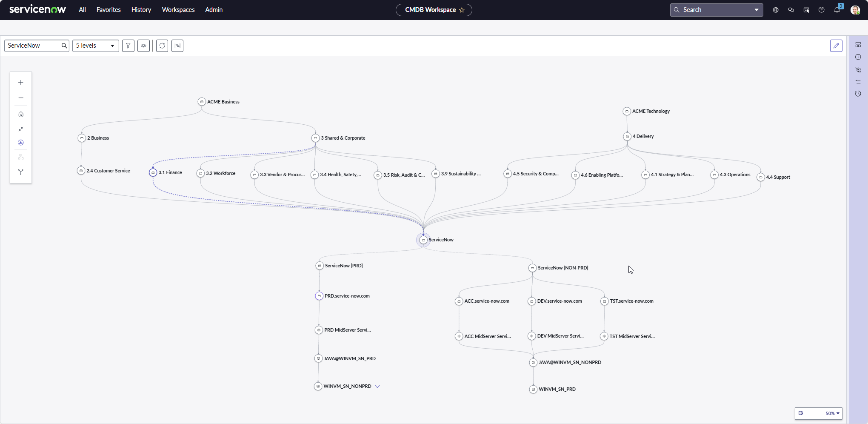The image size is (868, 424).
Task: Zoom in on the dependency map
Action: 20,83
